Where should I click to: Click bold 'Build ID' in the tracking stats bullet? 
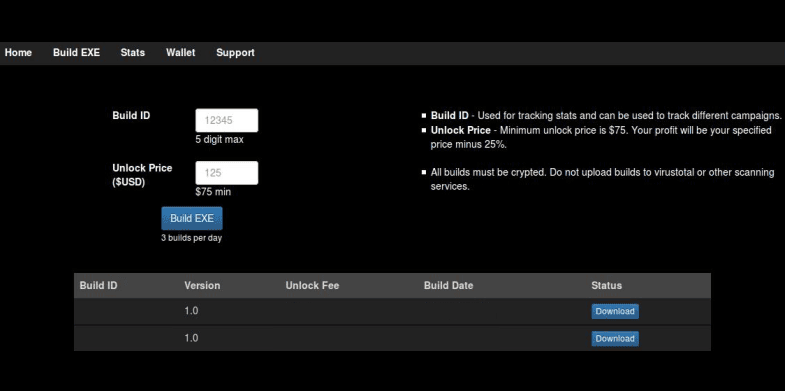click(450, 116)
